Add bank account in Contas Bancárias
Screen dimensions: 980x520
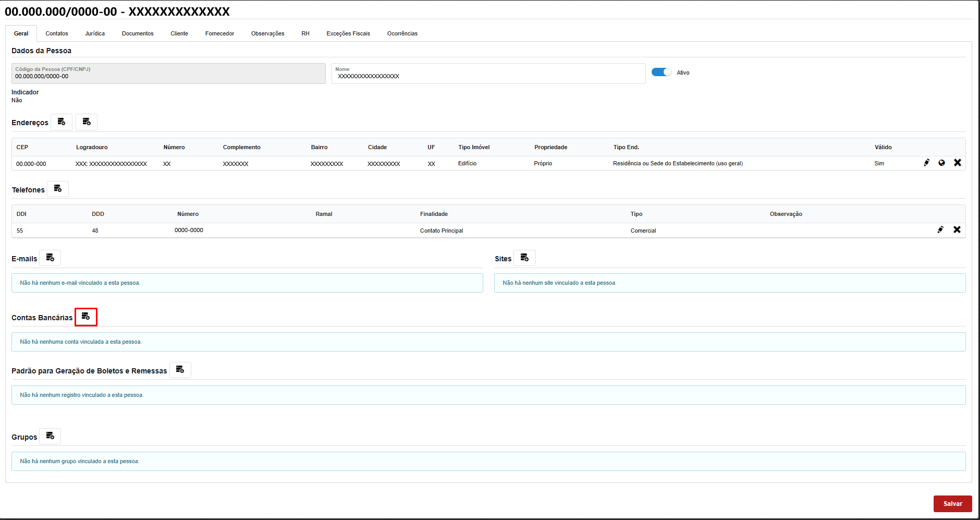point(86,317)
